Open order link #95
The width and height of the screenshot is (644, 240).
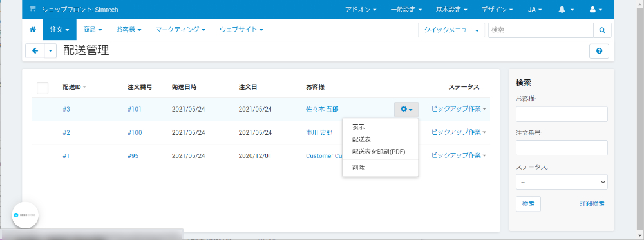point(133,155)
